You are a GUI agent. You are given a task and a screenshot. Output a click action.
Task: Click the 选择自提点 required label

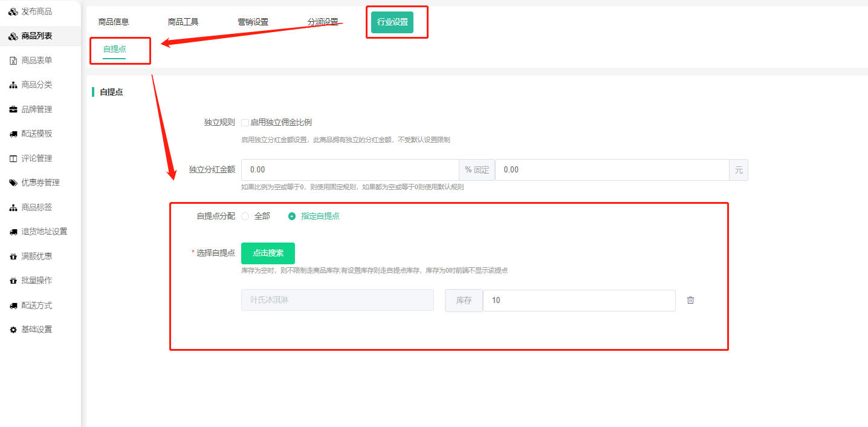tap(213, 253)
